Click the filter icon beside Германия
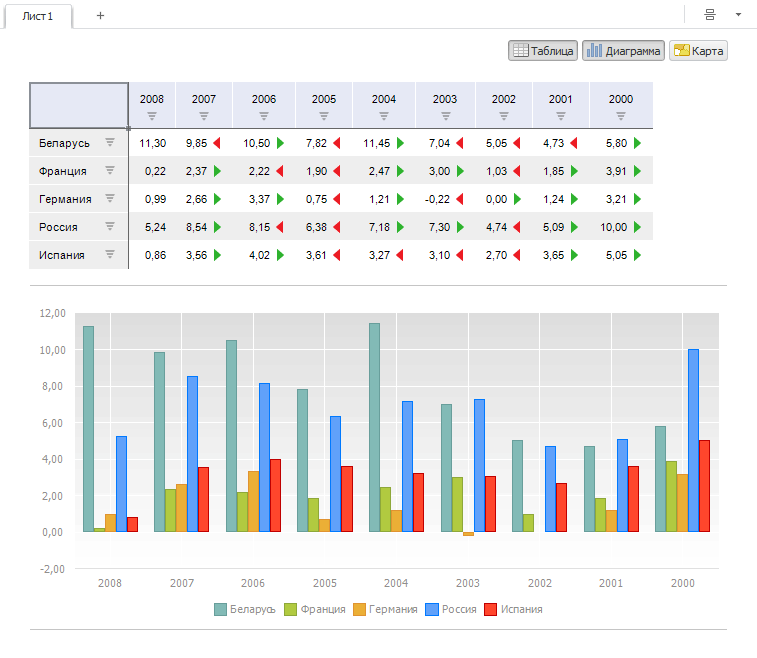Viewport: 757px width, 658px height. pos(110,199)
